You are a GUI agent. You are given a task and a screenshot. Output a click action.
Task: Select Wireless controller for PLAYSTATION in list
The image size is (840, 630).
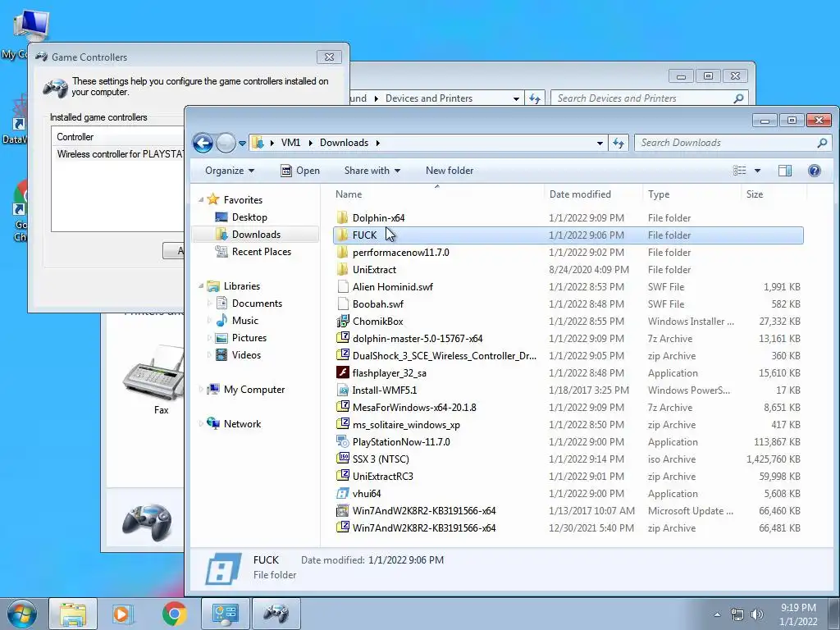pyautogui.click(x=120, y=154)
